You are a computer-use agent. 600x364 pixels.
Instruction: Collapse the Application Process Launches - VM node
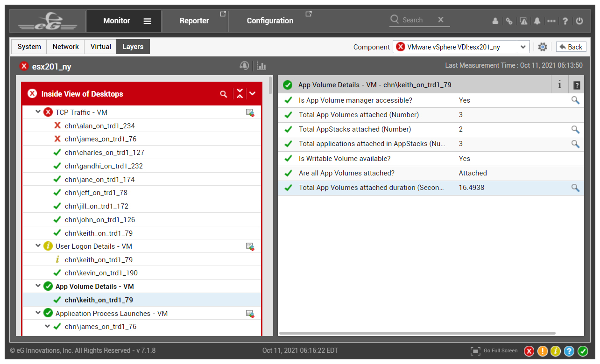(38, 313)
